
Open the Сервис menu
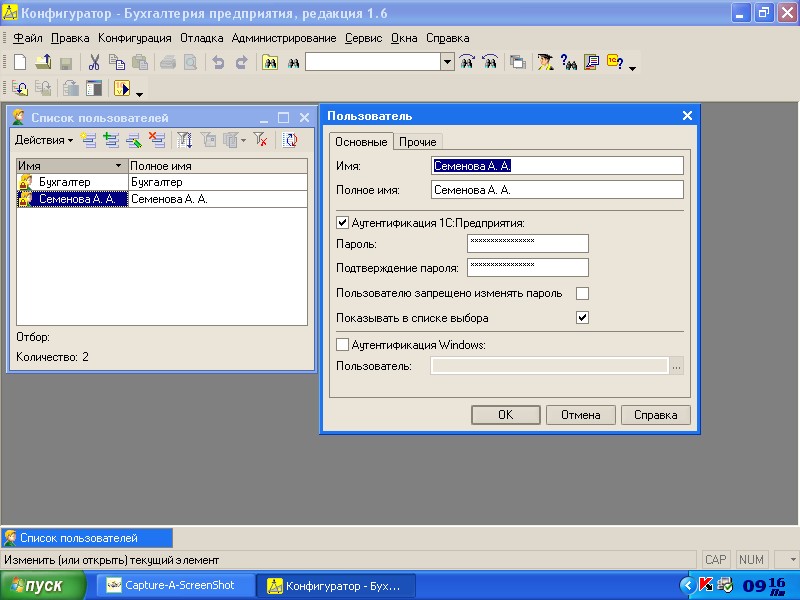coord(363,38)
